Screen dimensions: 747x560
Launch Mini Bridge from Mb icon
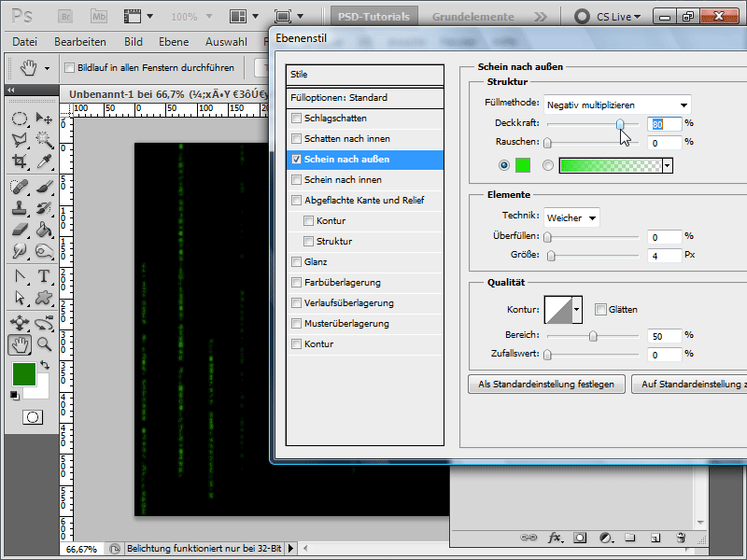coord(99,17)
